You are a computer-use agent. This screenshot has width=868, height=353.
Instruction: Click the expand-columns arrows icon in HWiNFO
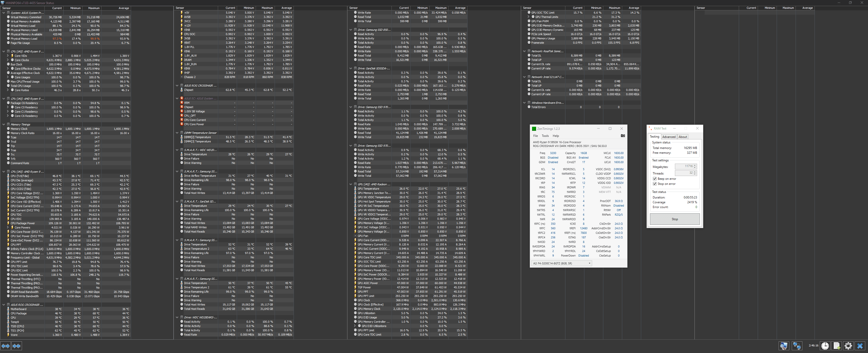click(5, 346)
